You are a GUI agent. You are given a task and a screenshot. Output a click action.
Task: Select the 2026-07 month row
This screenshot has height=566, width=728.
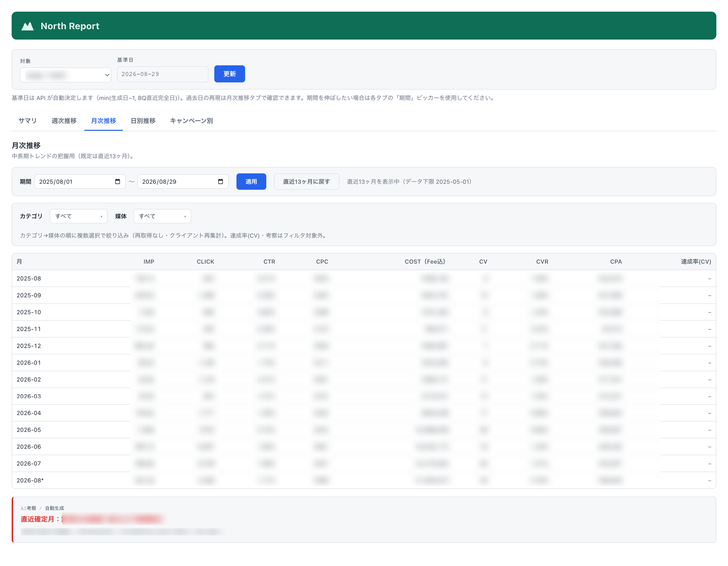[364, 464]
